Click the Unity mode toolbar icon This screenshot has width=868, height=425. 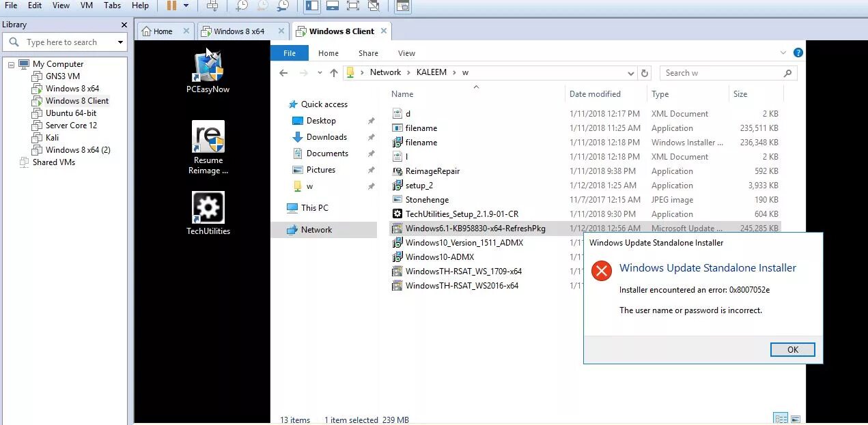pos(373,5)
